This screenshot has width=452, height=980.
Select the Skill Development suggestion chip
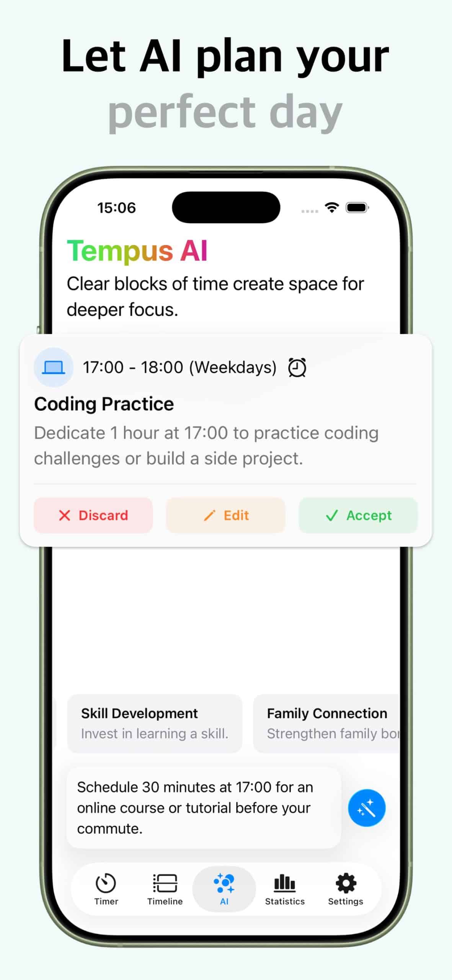(x=154, y=723)
